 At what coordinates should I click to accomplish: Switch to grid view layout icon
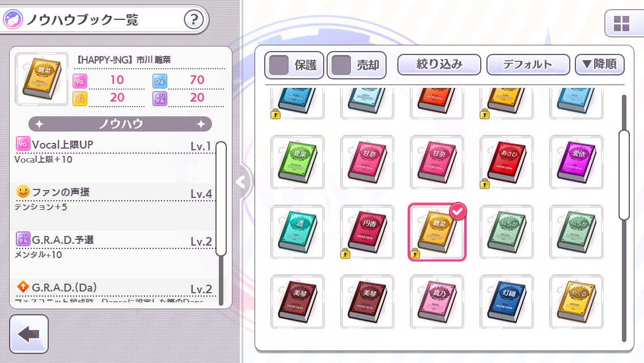coord(621,24)
